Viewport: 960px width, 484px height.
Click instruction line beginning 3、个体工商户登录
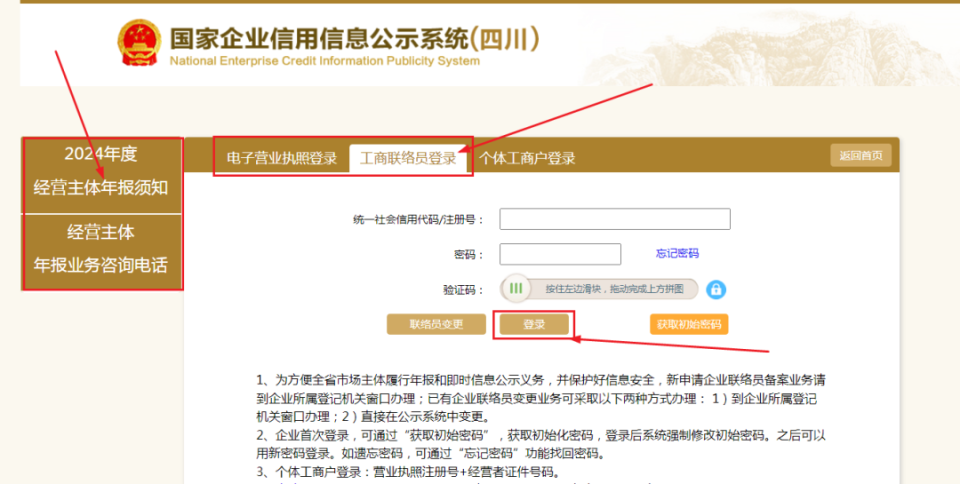point(408,472)
